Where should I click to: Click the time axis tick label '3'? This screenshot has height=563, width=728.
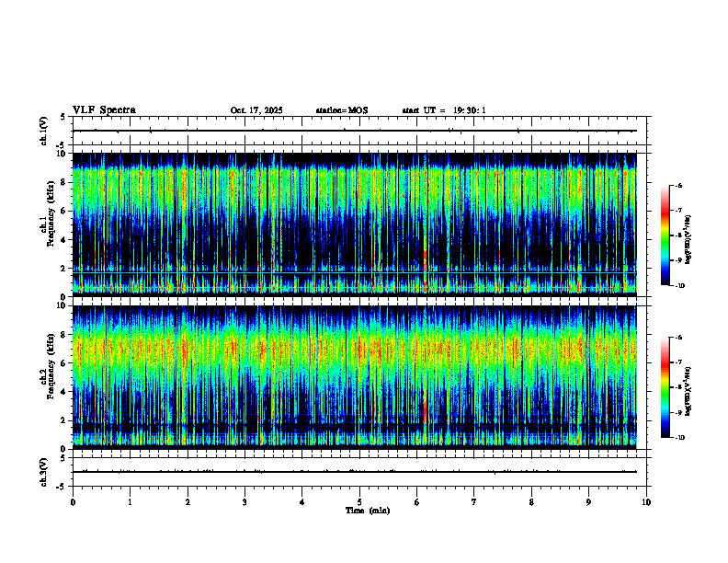[x=245, y=502]
